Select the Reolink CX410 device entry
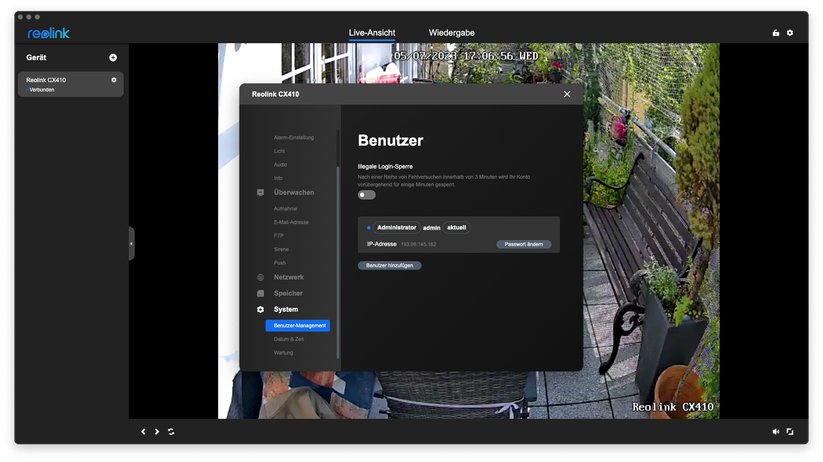Screen dimensions: 823x462 tap(71, 85)
